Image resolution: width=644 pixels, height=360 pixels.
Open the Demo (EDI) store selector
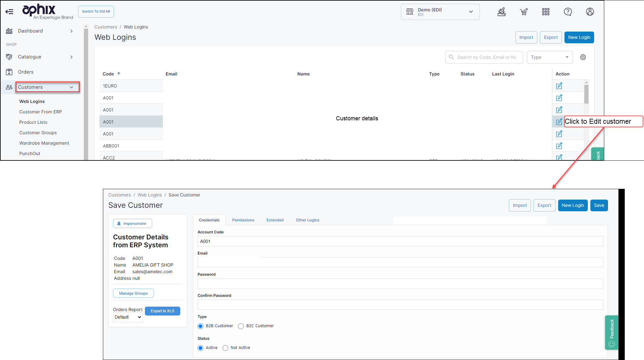[x=440, y=12]
